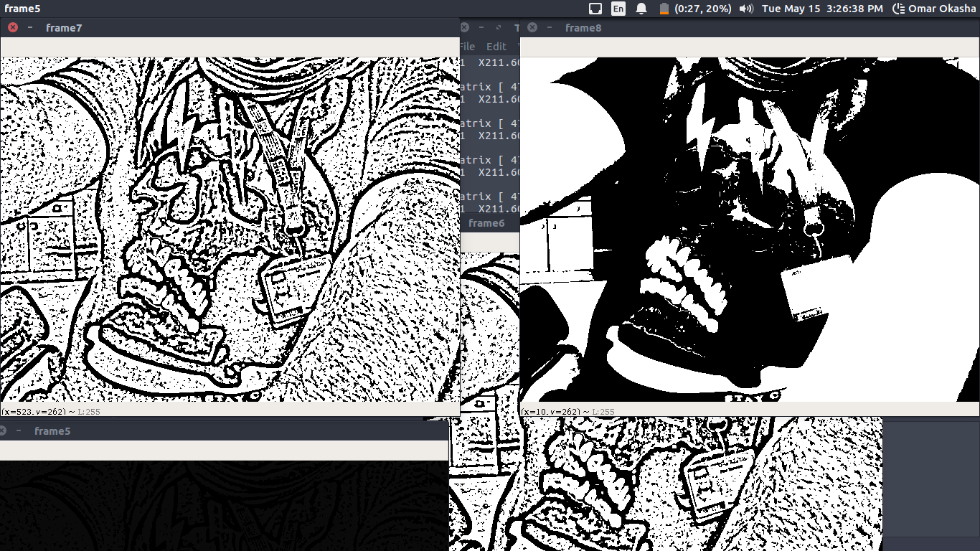Minimize the terminal window behind frame7
This screenshot has width=980, height=551.
point(481,27)
